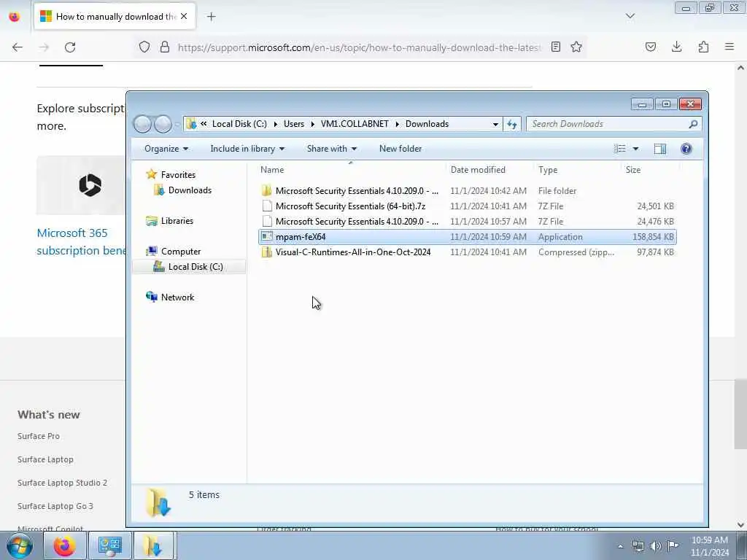Image resolution: width=747 pixels, height=560 pixels.
Task: Click Explorer Downloads taskbar icon
Action: (x=155, y=545)
